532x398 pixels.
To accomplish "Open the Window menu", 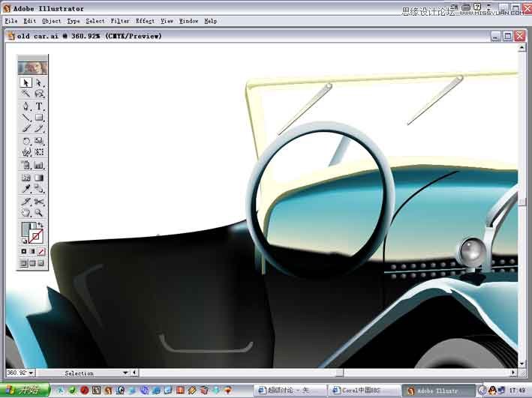I will (x=188, y=21).
